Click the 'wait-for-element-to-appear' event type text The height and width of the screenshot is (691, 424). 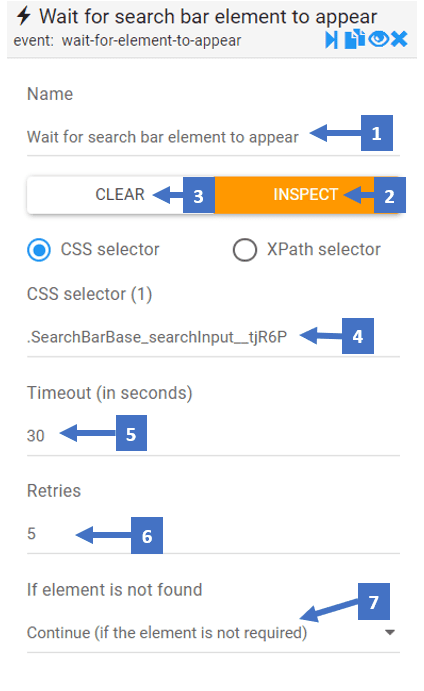[151, 41]
